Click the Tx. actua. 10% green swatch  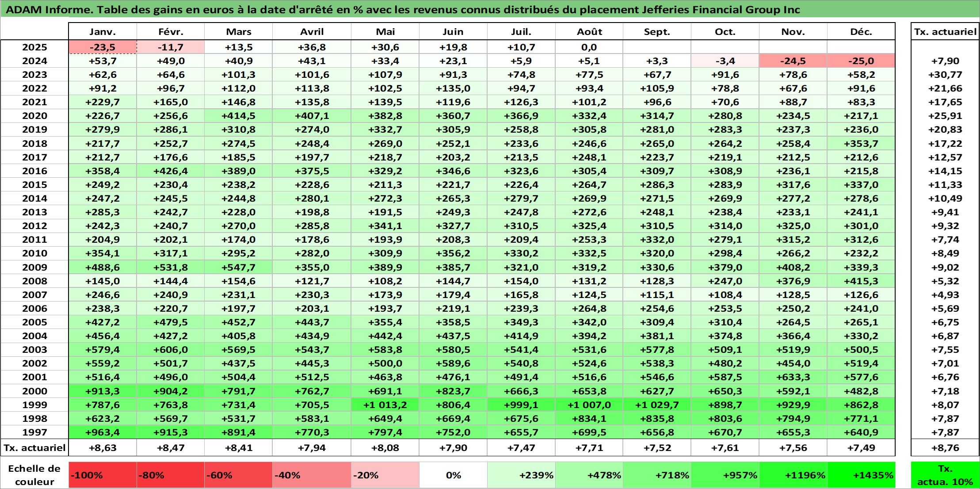tap(945, 475)
